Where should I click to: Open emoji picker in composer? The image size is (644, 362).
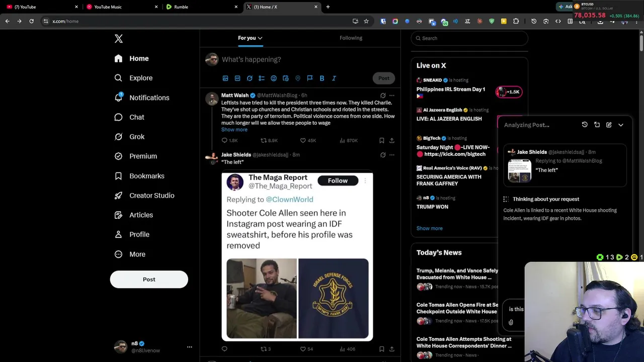274,78
